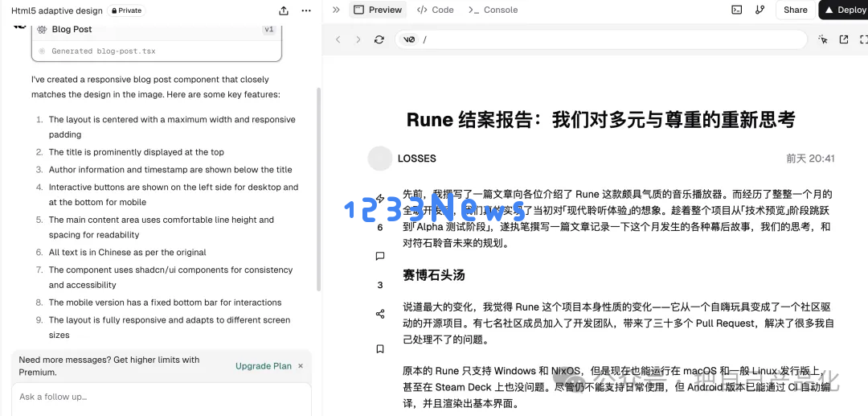The image size is (868, 416).
Task: Click the Html5 adaptive design chat title
Action: coord(57,10)
